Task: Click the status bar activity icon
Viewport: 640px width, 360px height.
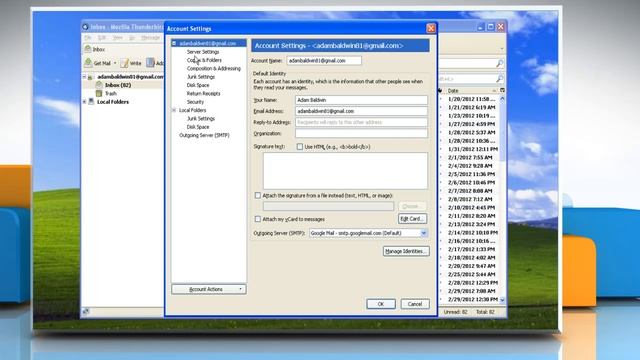Action: (86, 312)
